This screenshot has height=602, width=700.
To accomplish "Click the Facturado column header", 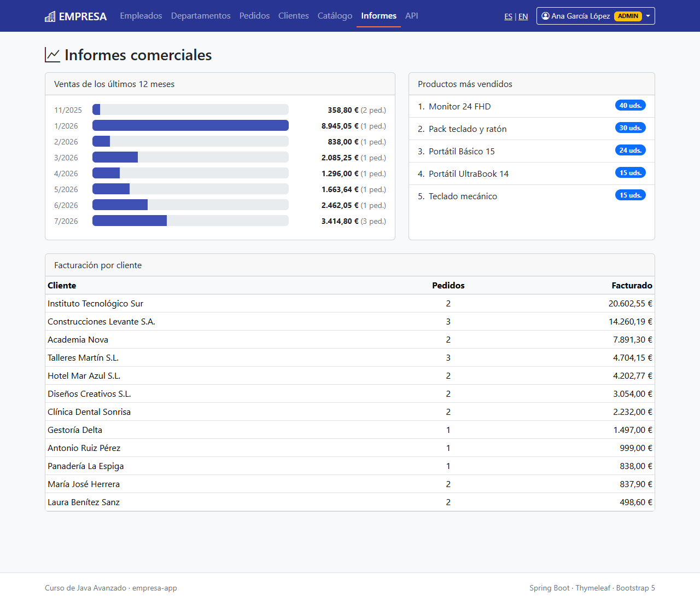I will point(632,285).
